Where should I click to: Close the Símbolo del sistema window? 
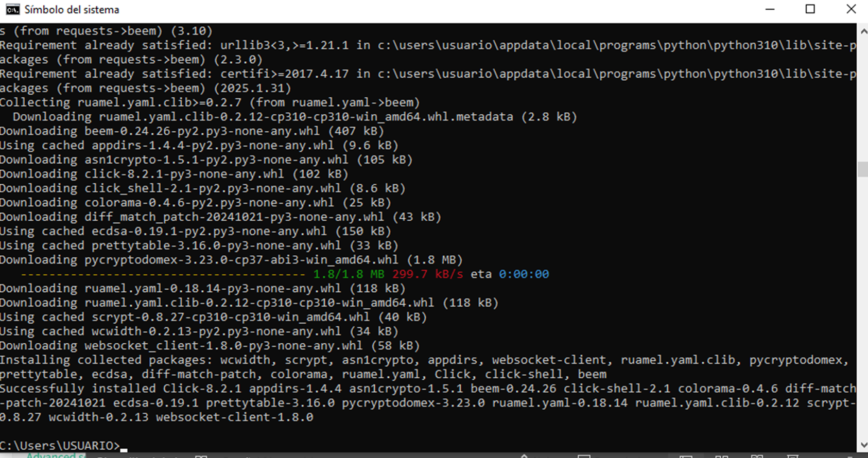point(851,9)
